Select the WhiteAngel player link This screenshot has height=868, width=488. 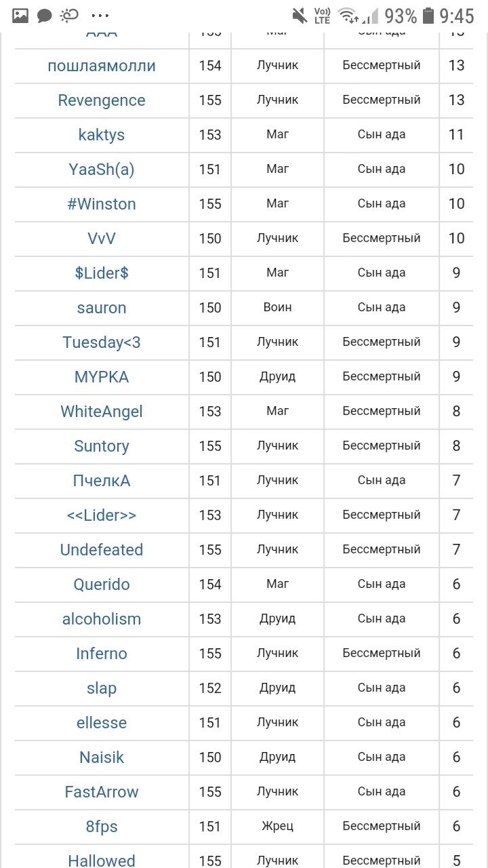(x=102, y=412)
